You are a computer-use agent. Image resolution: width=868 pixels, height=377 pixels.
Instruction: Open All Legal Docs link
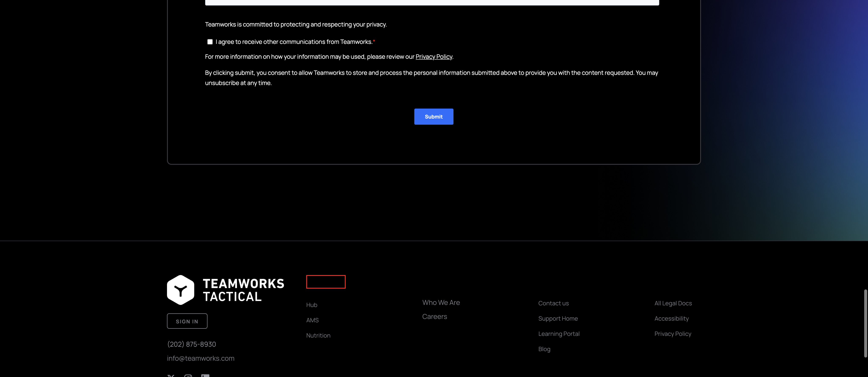(x=673, y=303)
